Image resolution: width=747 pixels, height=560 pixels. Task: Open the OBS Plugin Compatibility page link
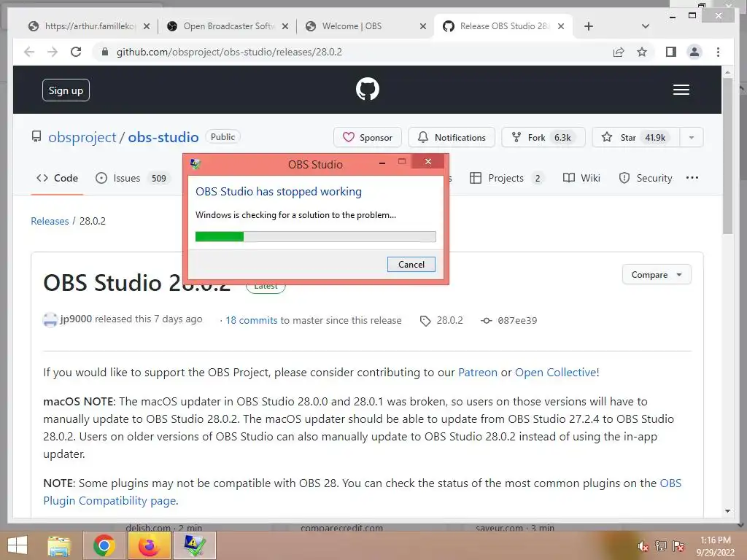pyautogui.click(x=110, y=500)
